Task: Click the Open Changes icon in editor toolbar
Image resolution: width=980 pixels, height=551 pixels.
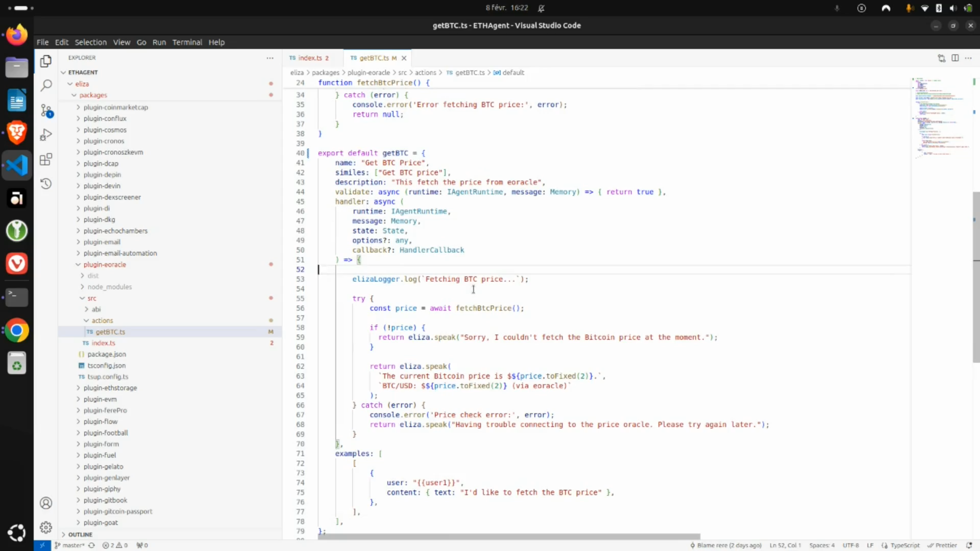Action: click(941, 58)
